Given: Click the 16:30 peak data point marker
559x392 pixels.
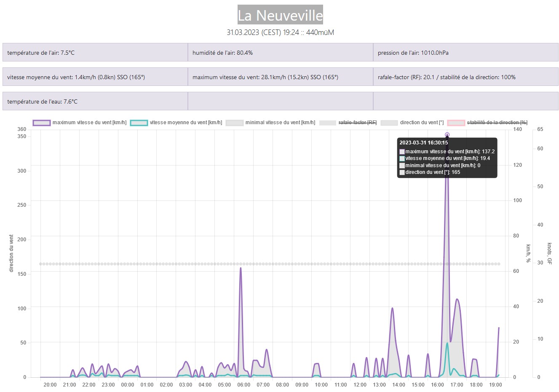Looking at the screenshot, I should pos(447,135).
